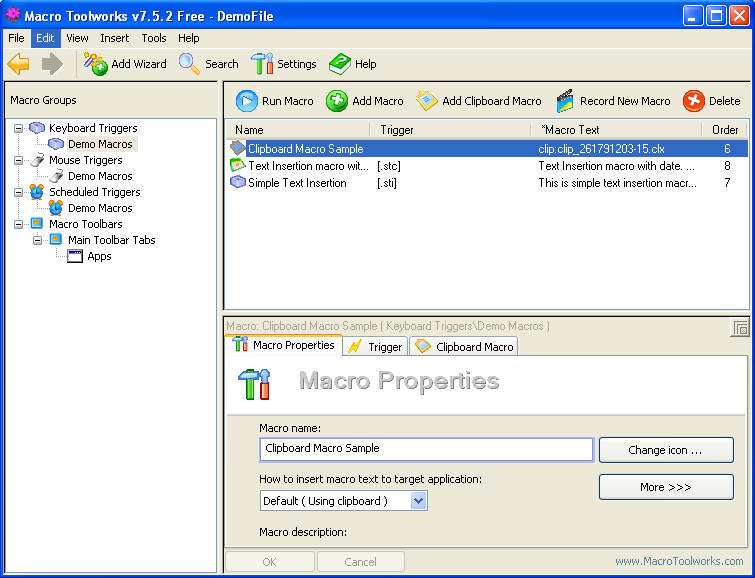Click the back arrow navigation icon
This screenshot has width=755, height=578.
coord(19,64)
